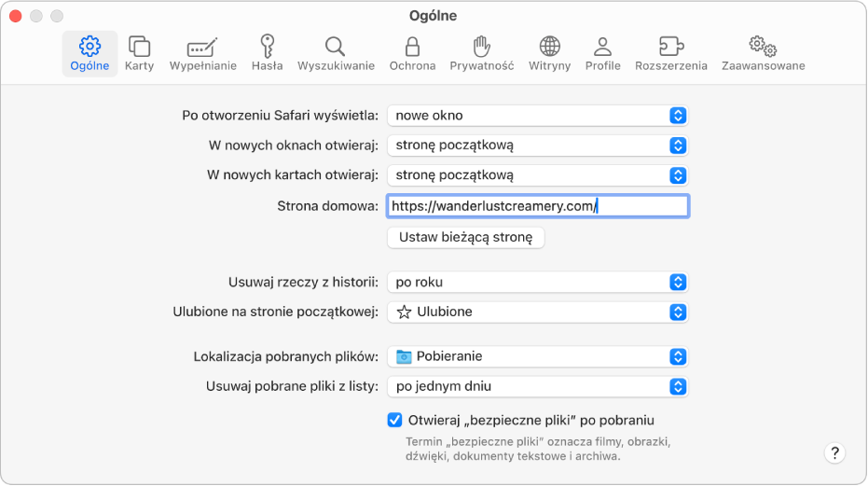The image size is (868, 486).
Task: Switch to the Zaawansowane tab
Action: point(763,53)
